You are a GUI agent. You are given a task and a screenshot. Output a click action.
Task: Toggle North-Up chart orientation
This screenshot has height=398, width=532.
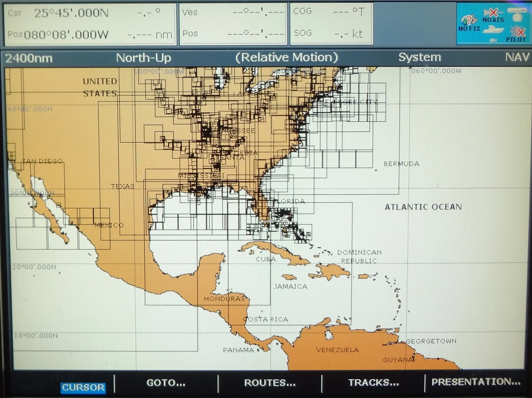click(x=143, y=58)
